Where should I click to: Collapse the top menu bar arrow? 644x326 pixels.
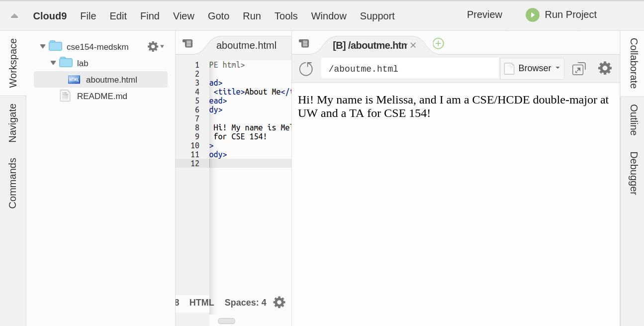(14, 16)
